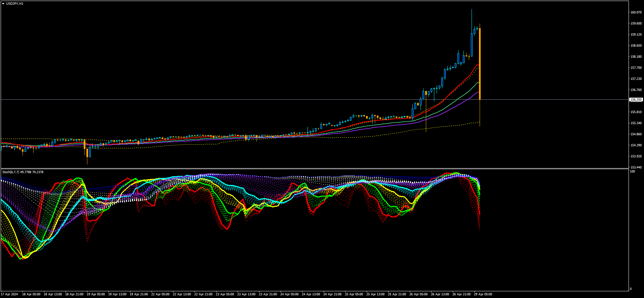Click the 157.700 price scale label
Viewport: 644px width, 298px height.
click(x=636, y=68)
